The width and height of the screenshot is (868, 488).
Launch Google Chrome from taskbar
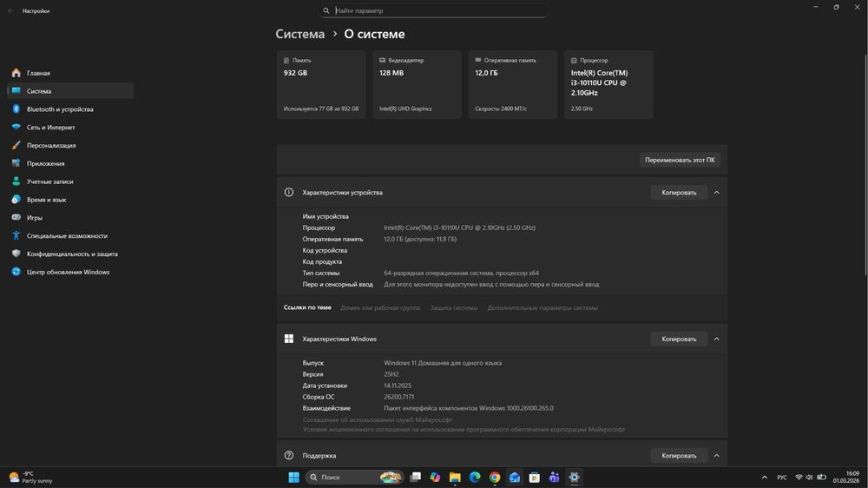pos(495,478)
